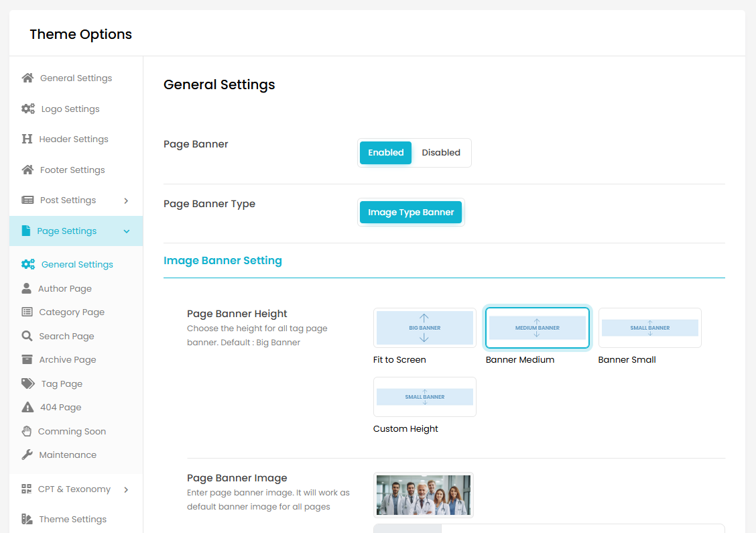Click the Header Settings H icon

(27, 139)
